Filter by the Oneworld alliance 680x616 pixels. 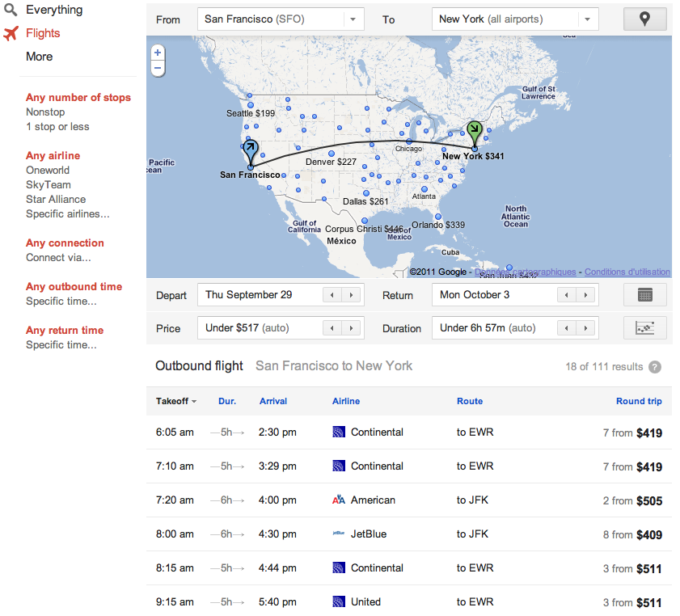tap(48, 170)
